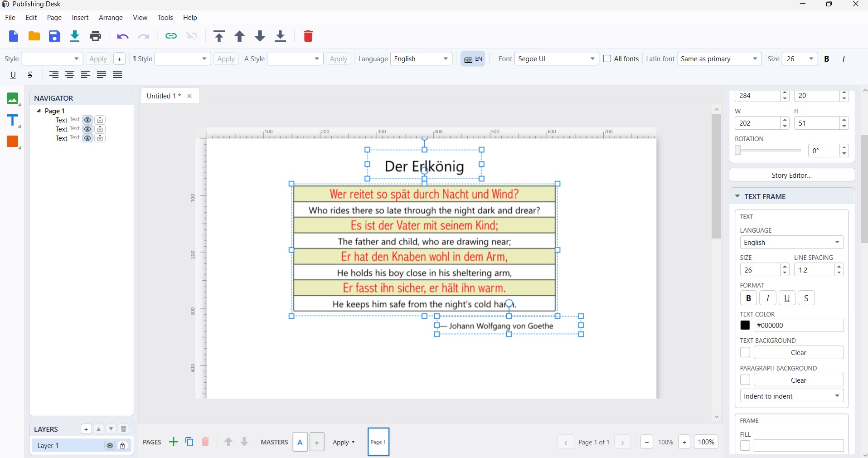
Task: Open the Insert menu
Action: 80,18
